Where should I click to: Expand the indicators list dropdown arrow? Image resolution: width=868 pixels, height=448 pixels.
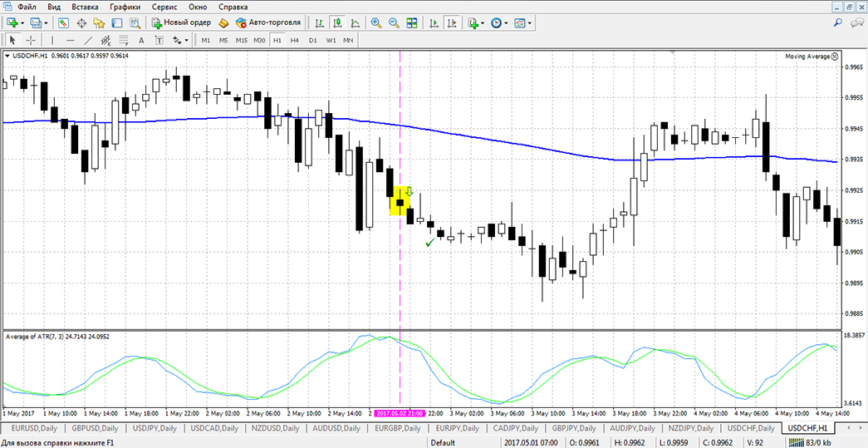483,23
